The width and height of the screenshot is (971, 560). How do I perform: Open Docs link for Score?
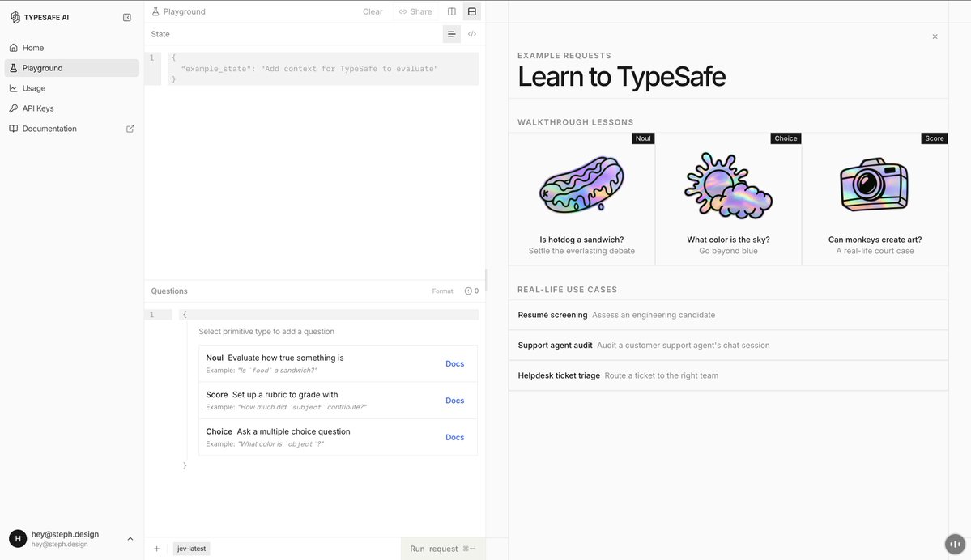pos(454,401)
